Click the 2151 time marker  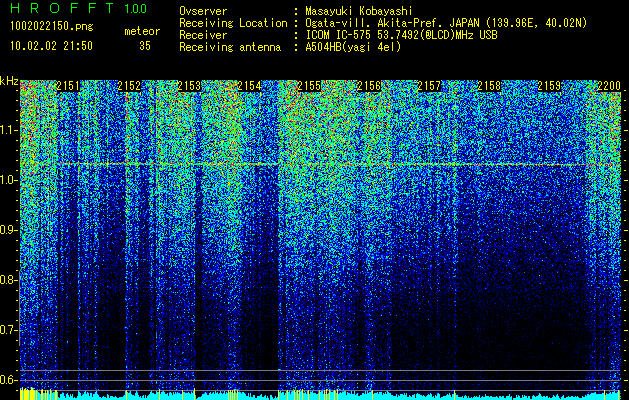tap(68, 86)
